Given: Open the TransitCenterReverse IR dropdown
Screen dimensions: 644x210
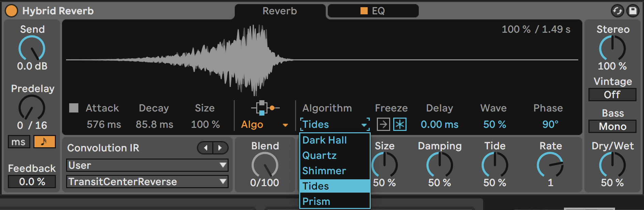Looking at the screenshot, I should [x=147, y=182].
